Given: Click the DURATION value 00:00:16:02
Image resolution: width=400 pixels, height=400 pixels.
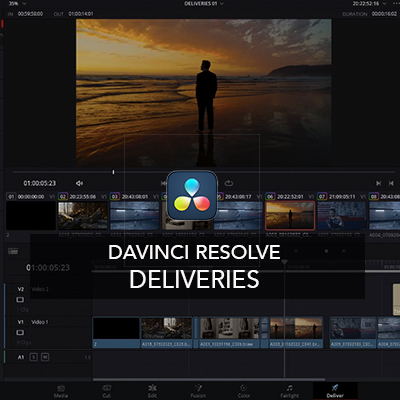Looking at the screenshot, I should click(384, 14).
